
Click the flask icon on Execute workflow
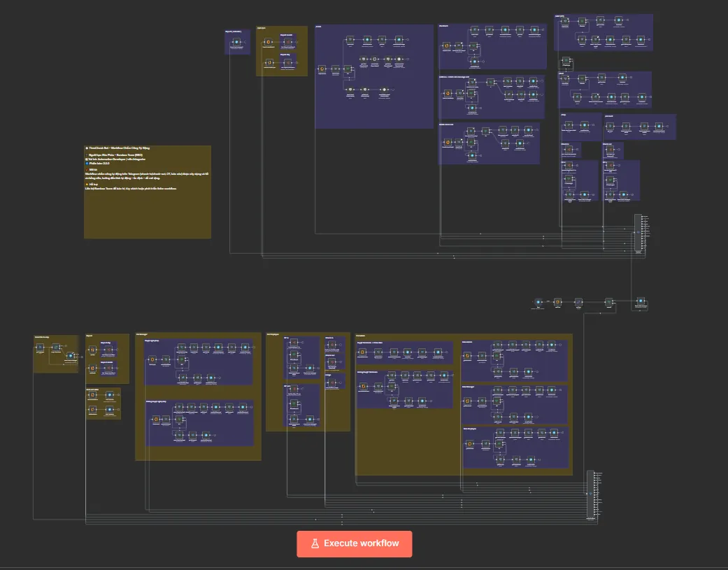315,543
